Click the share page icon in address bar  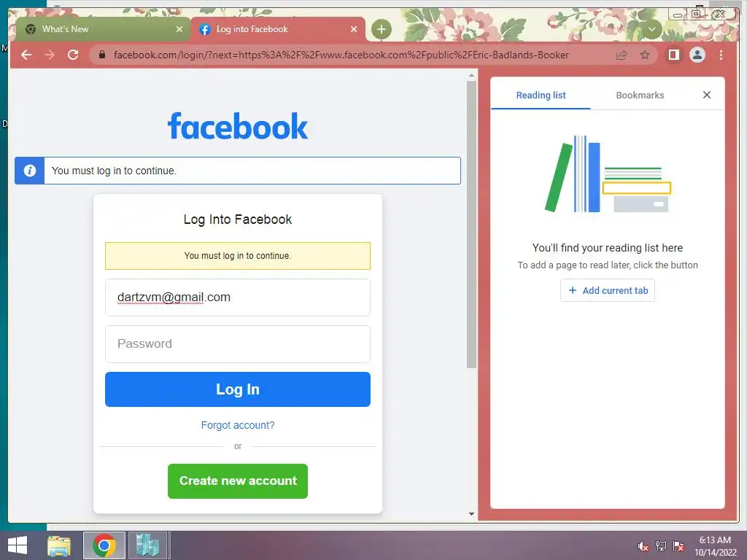[x=622, y=55]
